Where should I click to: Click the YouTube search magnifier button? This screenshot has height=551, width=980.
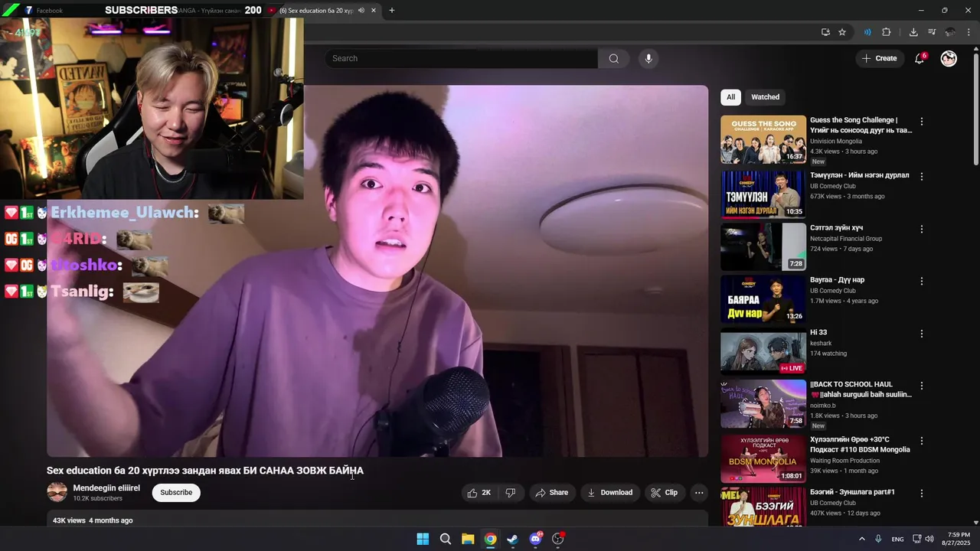point(613,58)
